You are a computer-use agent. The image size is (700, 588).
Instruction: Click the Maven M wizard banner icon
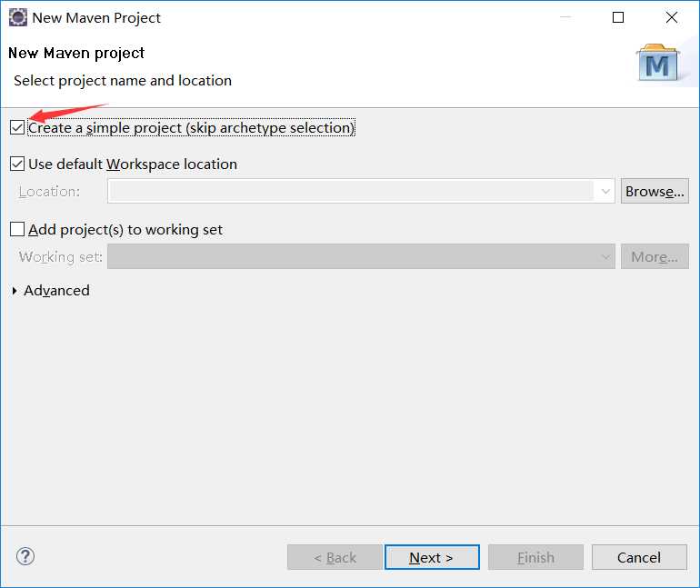pos(657,63)
